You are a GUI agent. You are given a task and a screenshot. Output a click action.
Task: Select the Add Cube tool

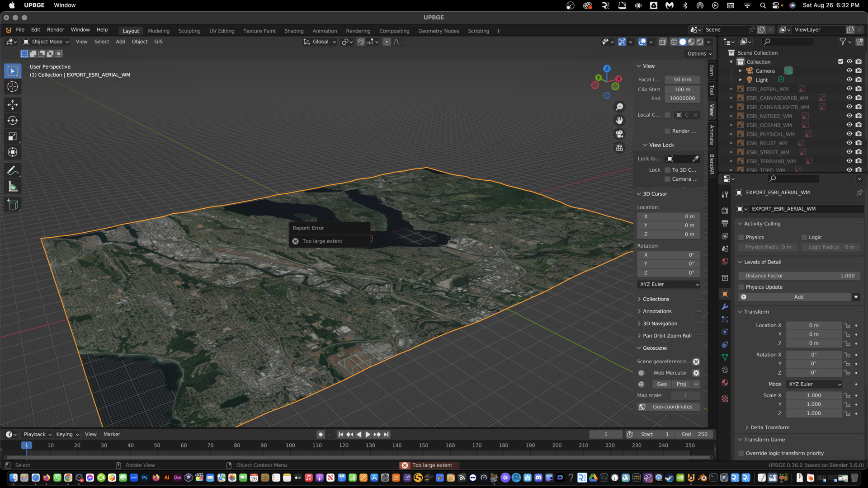point(13,204)
